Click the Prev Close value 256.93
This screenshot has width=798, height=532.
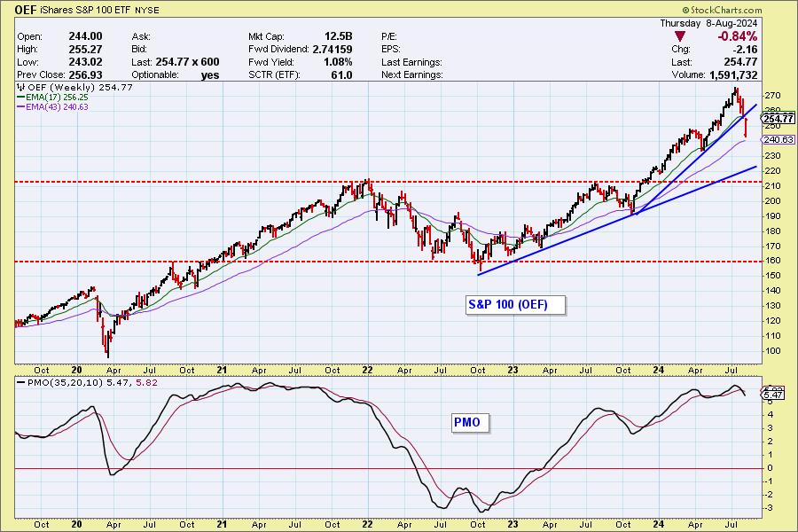(x=85, y=74)
